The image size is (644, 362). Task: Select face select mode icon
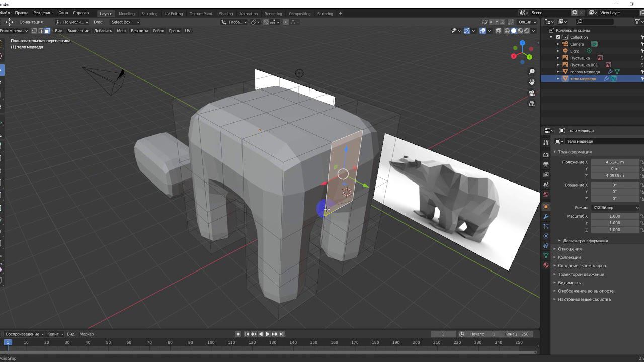(x=47, y=31)
